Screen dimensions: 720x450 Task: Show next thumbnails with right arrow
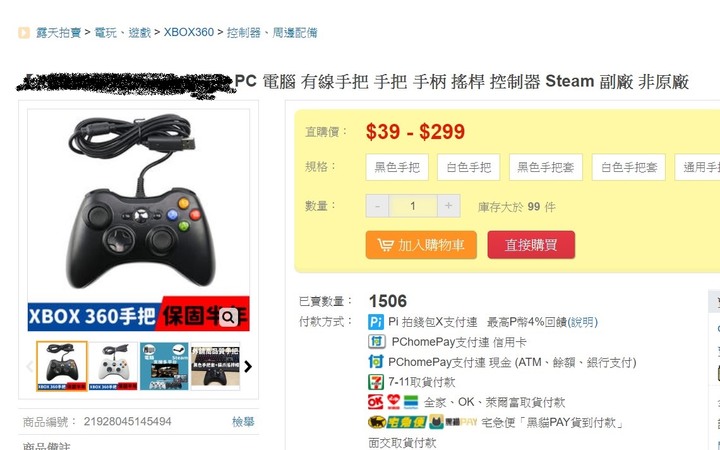(248, 366)
